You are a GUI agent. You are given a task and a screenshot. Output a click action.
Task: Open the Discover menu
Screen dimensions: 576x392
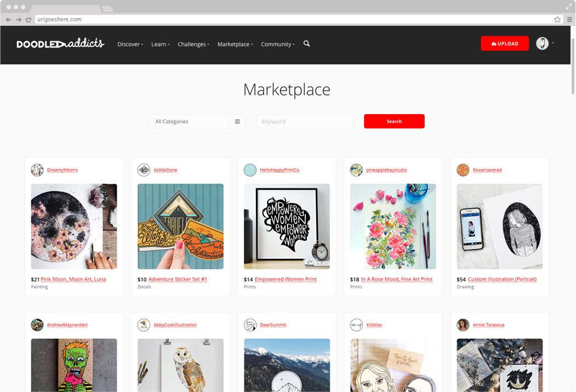[130, 44]
